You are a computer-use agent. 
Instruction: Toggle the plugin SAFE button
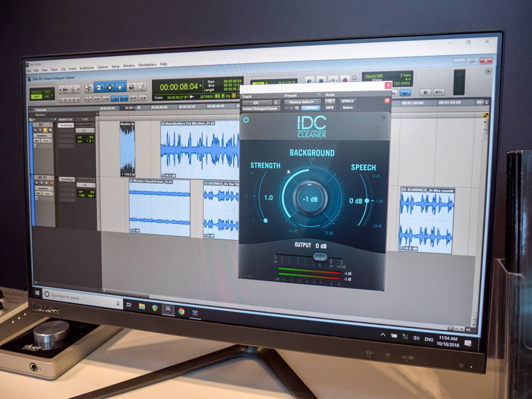(x=330, y=107)
